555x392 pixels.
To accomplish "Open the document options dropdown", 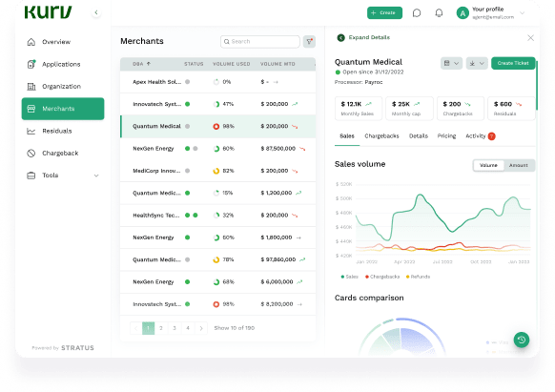I will pos(451,63).
